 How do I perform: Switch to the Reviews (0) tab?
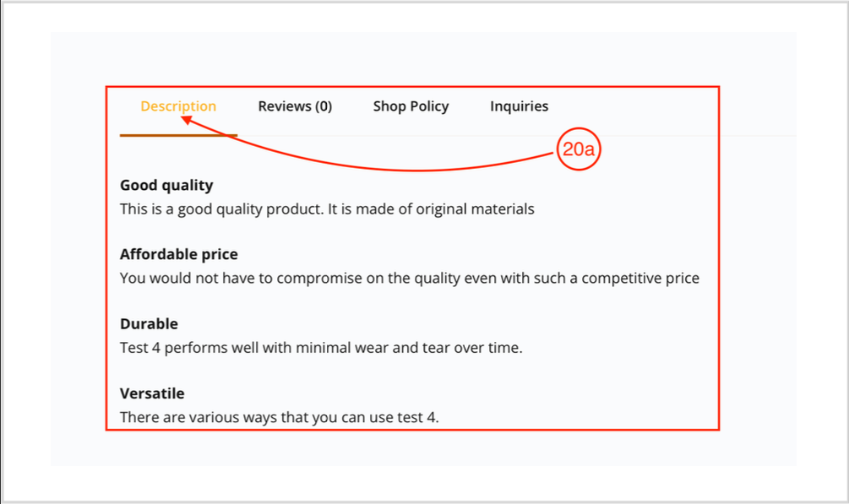[x=295, y=106]
